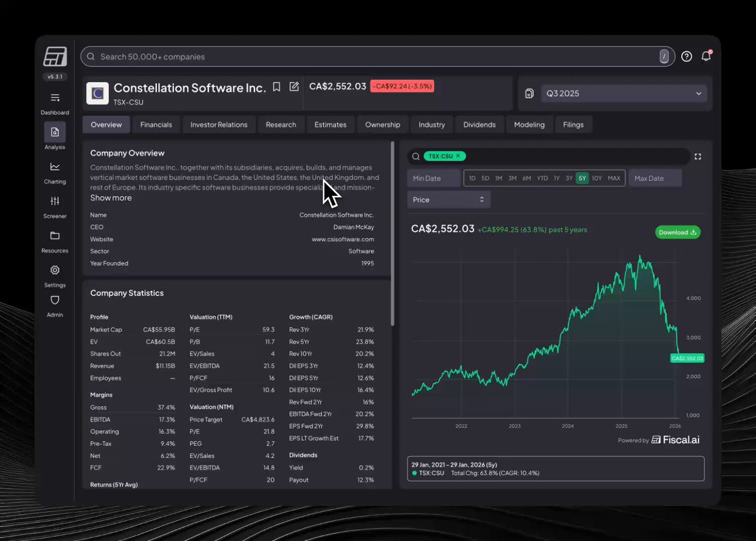The height and width of the screenshot is (541, 756).
Task: Open the Filings tab
Action: [573, 125]
